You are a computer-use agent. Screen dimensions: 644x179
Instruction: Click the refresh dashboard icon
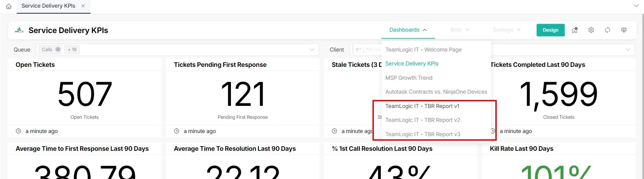pyautogui.click(x=607, y=30)
